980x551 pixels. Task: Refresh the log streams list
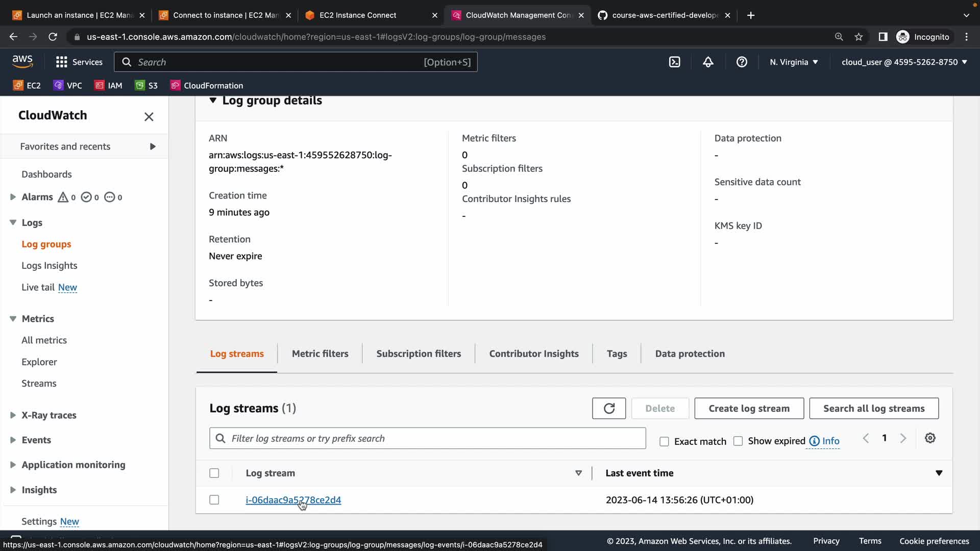[609, 408]
